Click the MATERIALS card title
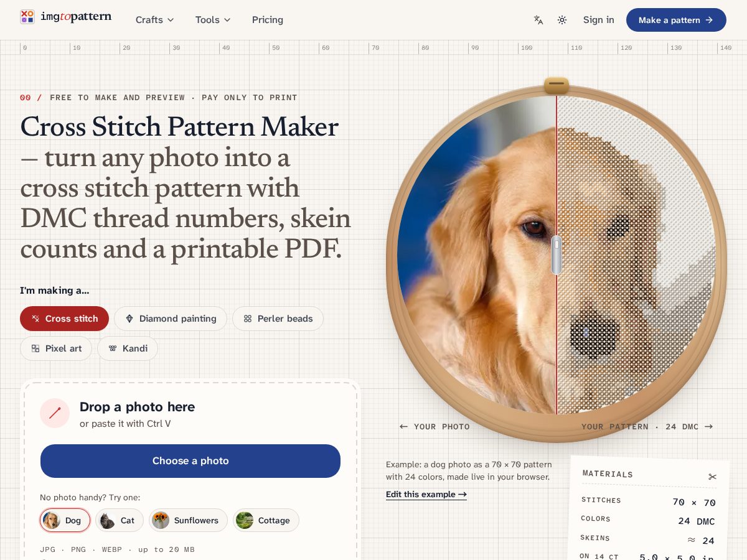This screenshot has width=747, height=560. (x=608, y=474)
